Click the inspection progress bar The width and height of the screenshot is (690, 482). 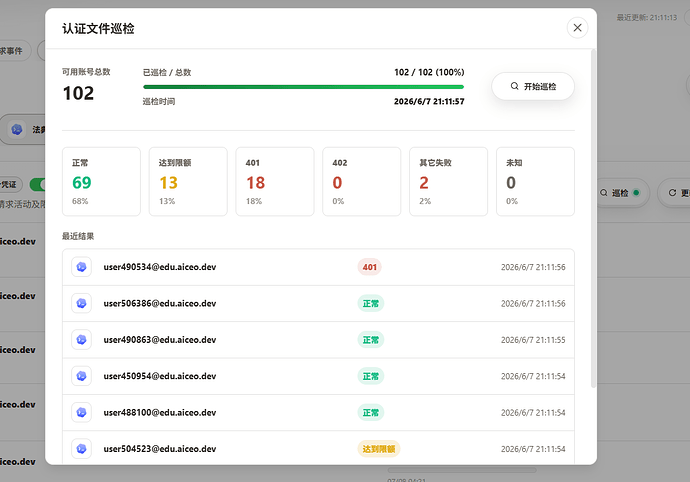click(x=304, y=87)
